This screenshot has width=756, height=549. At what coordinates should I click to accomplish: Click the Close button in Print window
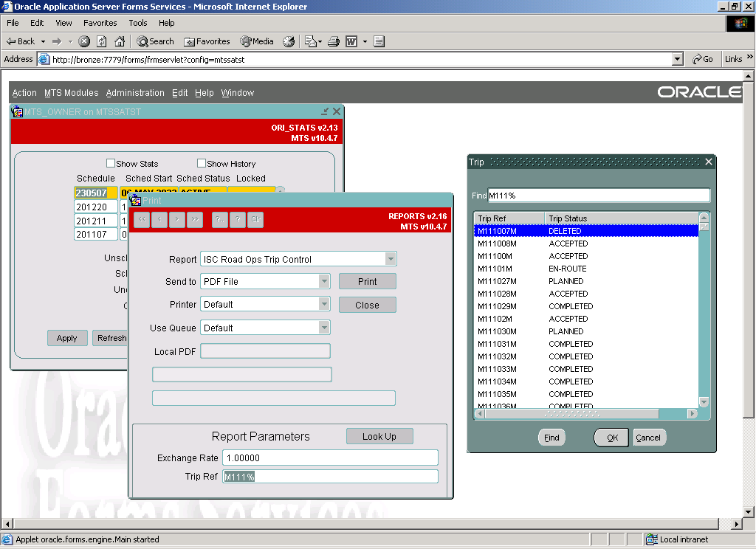tap(368, 305)
